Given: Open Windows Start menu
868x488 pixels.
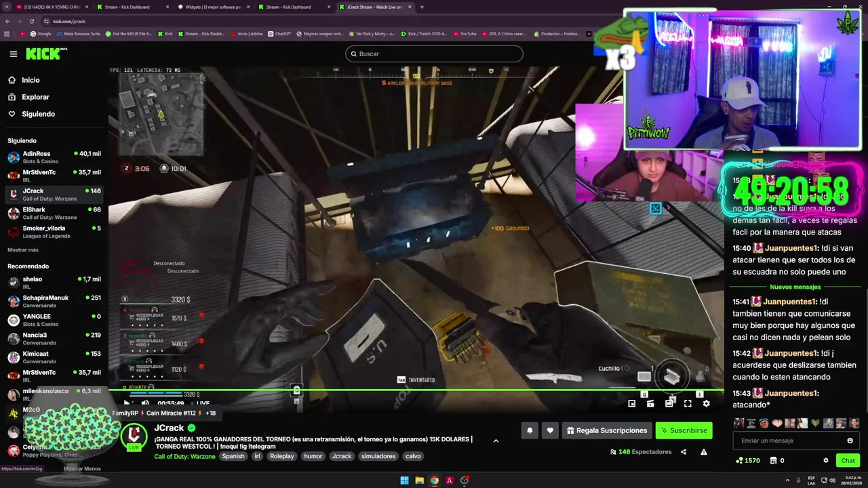Looking at the screenshot, I should coord(404,481).
